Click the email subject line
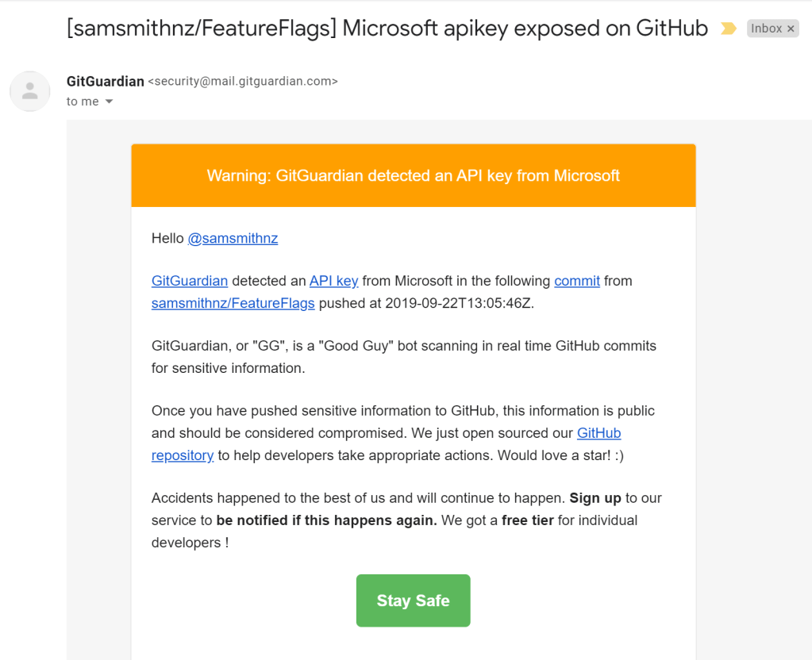This screenshot has height=660, width=812. coord(387,29)
